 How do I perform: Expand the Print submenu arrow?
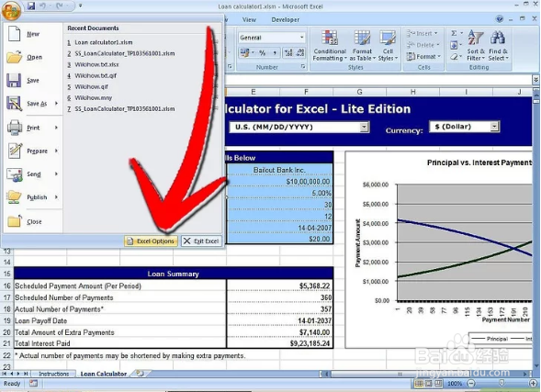tap(56, 128)
